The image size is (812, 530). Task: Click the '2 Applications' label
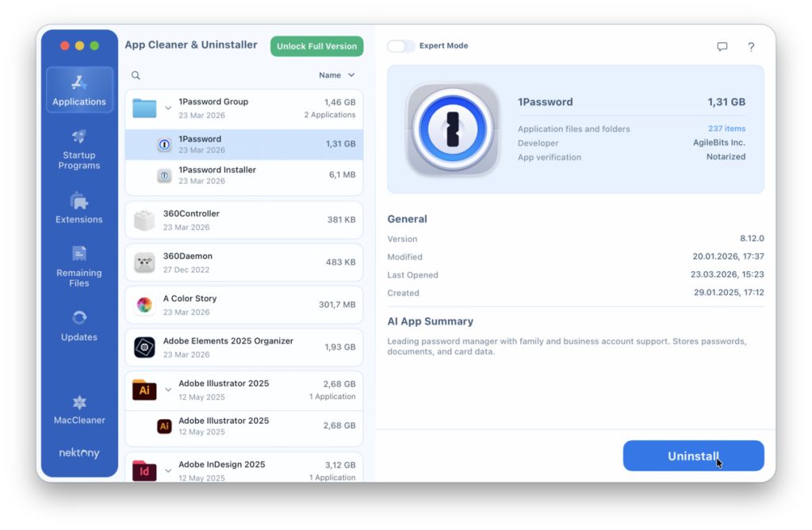pos(329,115)
